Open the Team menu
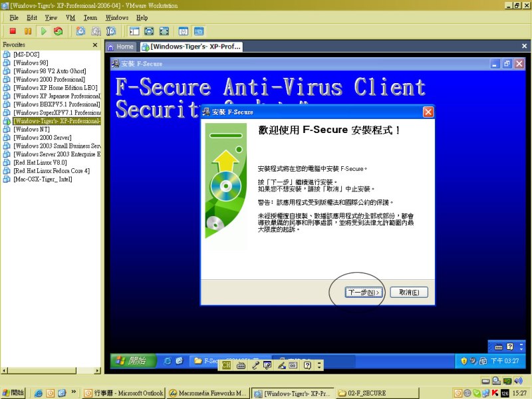The image size is (532, 399). tap(90, 18)
